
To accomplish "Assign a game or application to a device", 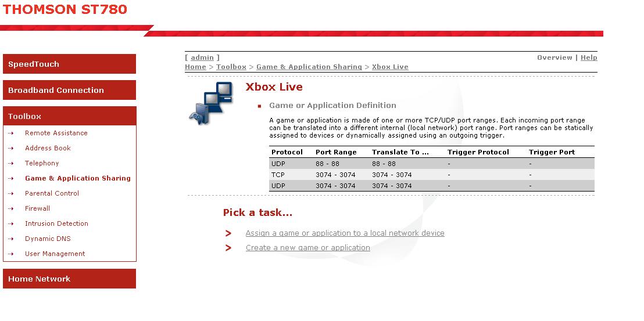I will (345, 233).
